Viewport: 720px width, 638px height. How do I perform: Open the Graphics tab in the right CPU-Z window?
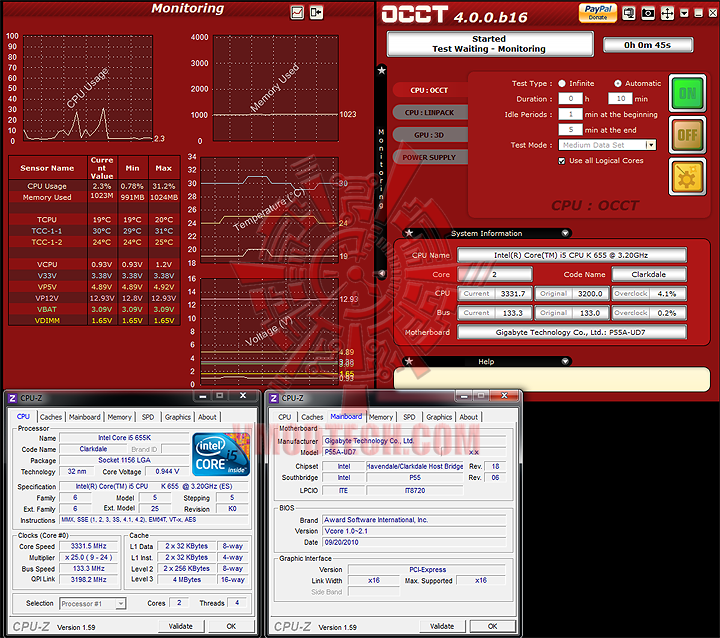click(439, 417)
